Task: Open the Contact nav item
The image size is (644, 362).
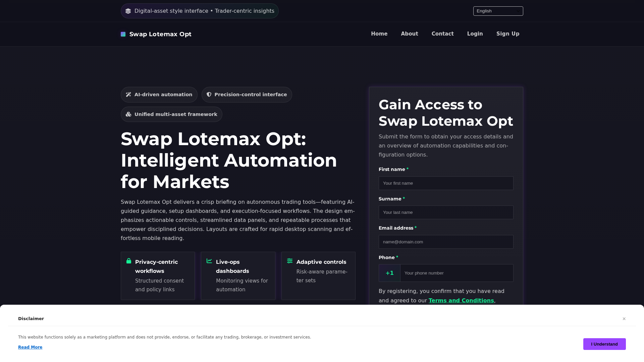Action: (442, 34)
